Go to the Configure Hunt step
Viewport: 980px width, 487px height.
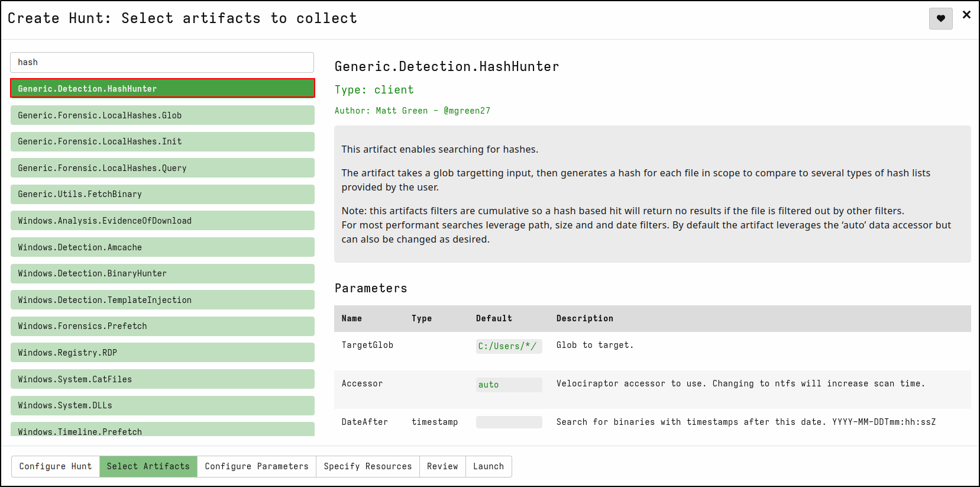(x=56, y=466)
